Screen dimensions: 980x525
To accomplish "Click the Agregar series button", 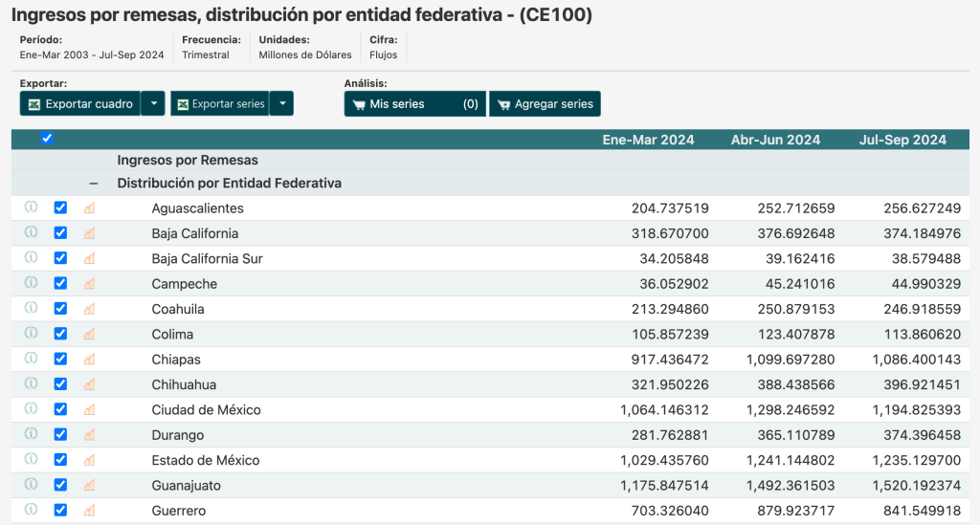I will (545, 104).
